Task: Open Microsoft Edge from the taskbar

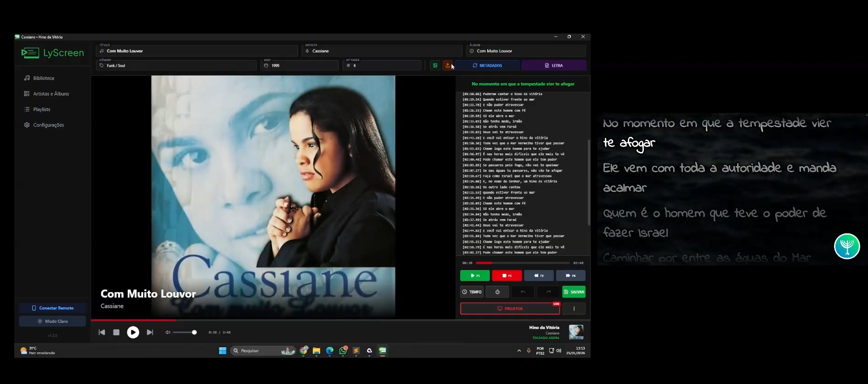Action: pyautogui.click(x=330, y=351)
